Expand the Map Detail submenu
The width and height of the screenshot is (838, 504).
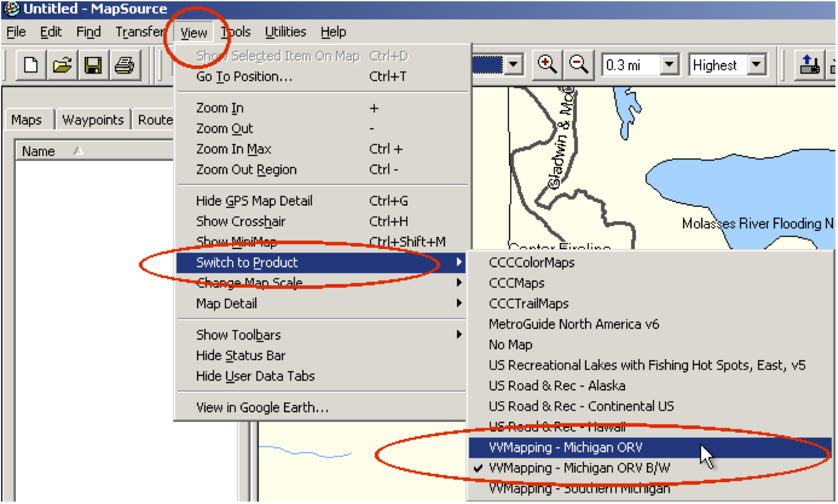pos(321,303)
